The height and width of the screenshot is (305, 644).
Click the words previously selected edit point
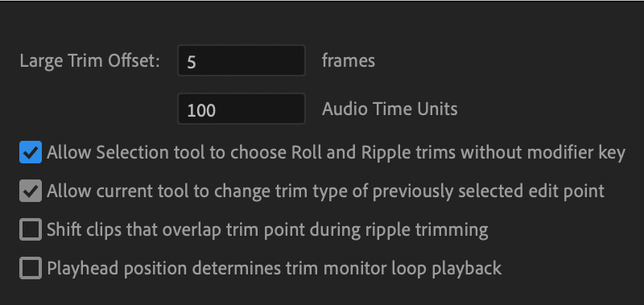point(489,192)
